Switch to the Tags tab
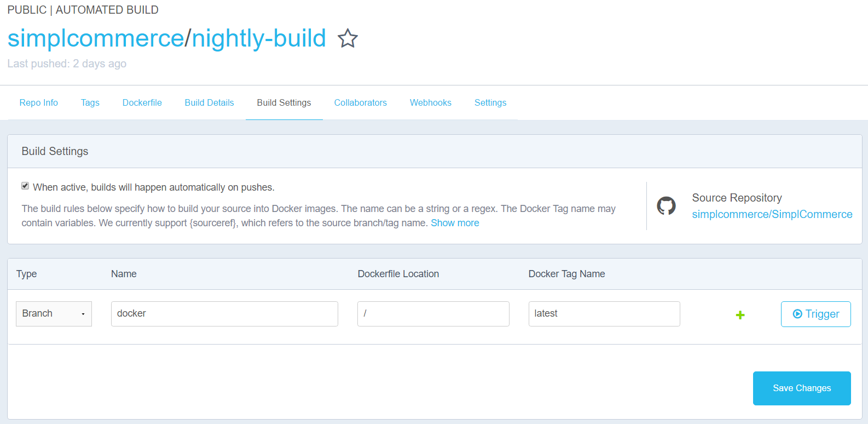This screenshot has width=868, height=424. [90, 102]
